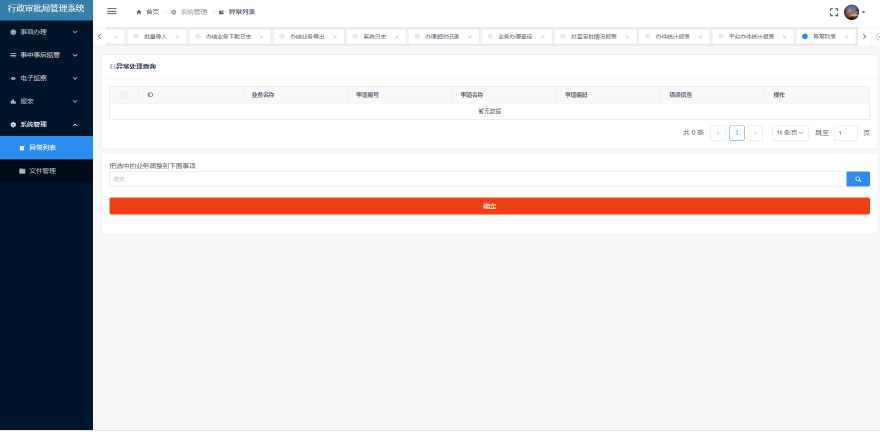This screenshot has width=880, height=432.
Task: Close the 平台办件统计报表 tab
Action: click(x=785, y=37)
